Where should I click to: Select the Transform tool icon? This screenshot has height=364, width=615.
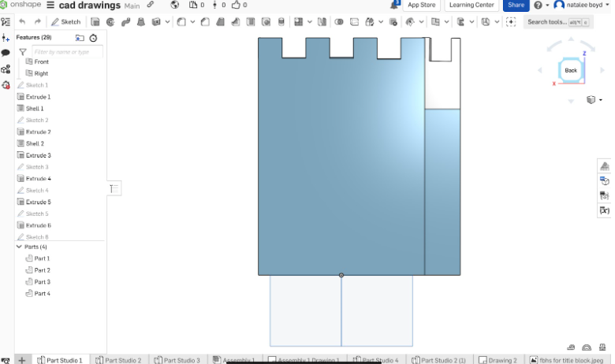(x=370, y=22)
